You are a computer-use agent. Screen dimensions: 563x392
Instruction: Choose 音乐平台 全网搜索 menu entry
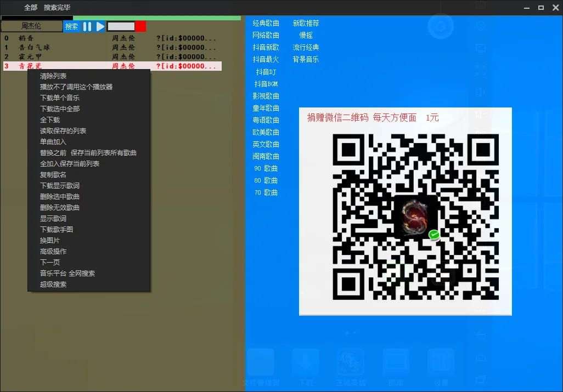click(67, 274)
